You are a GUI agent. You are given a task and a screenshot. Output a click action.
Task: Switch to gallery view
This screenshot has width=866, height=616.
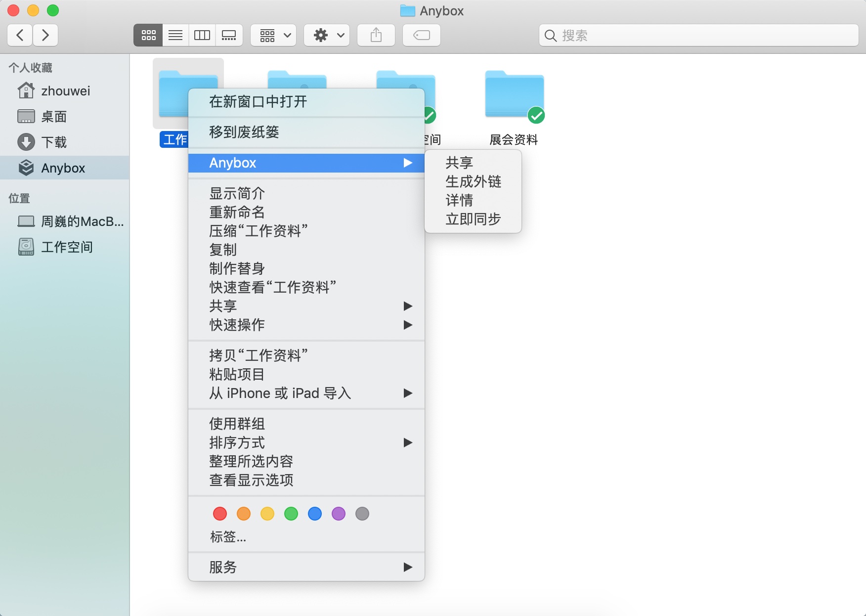click(229, 35)
